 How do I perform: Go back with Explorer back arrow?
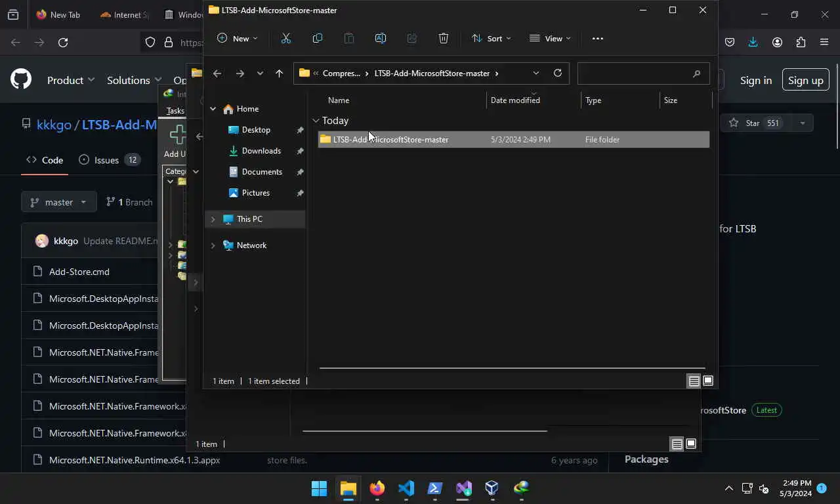coord(217,73)
